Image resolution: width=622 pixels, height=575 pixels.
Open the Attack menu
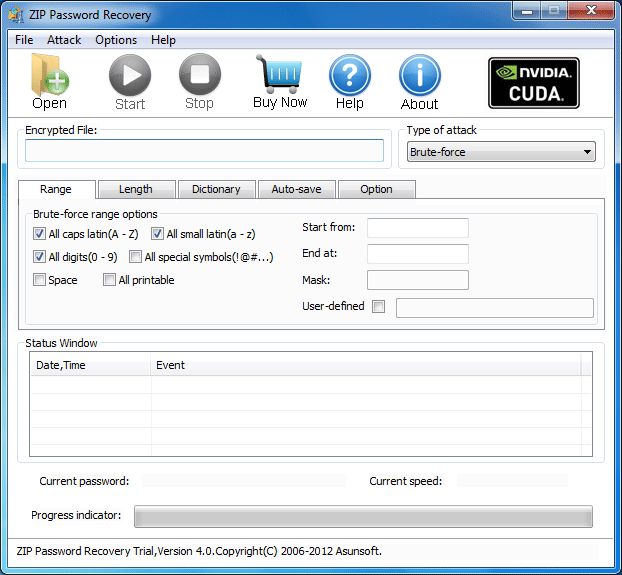(64, 40)
